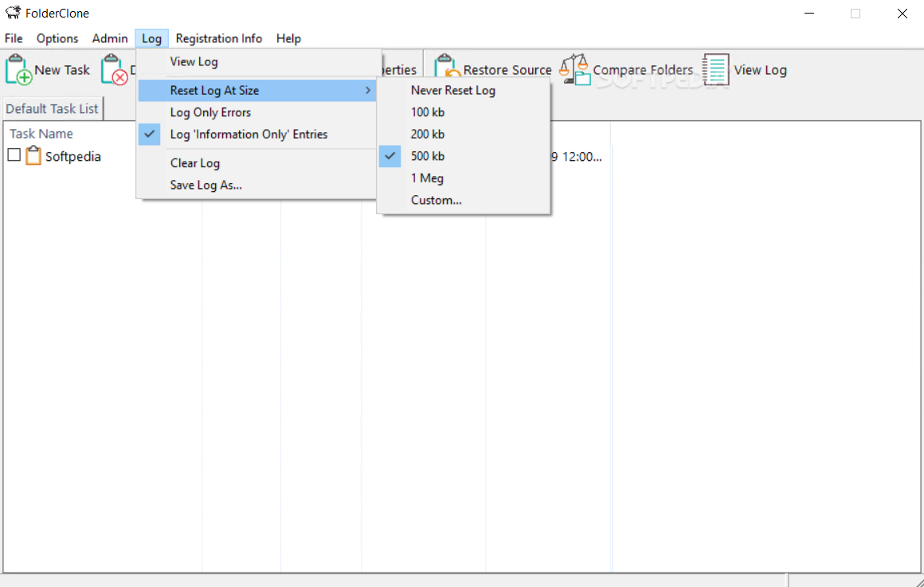Click the 12:00 time cell in Softpedia row
This screenshot has height=587, width=924.
click(x=577, y=156)
